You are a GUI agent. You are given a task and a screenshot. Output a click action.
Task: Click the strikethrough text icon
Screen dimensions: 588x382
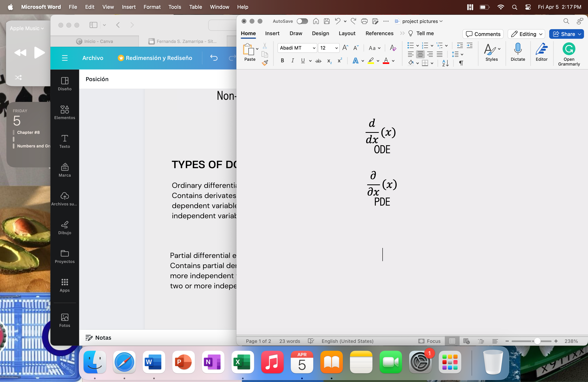coord(318,61)
